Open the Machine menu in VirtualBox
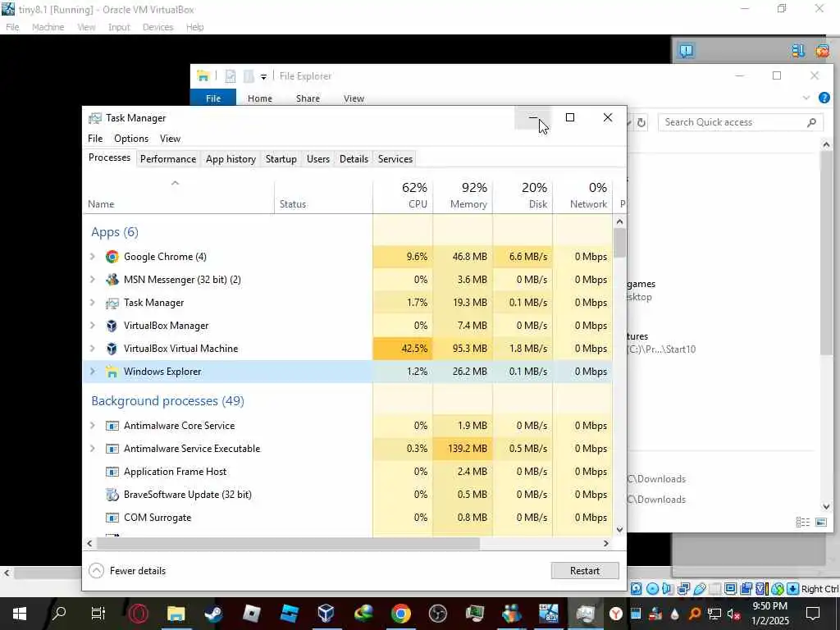The width and height of the screenshot is (840, 630). pos(48,27)
